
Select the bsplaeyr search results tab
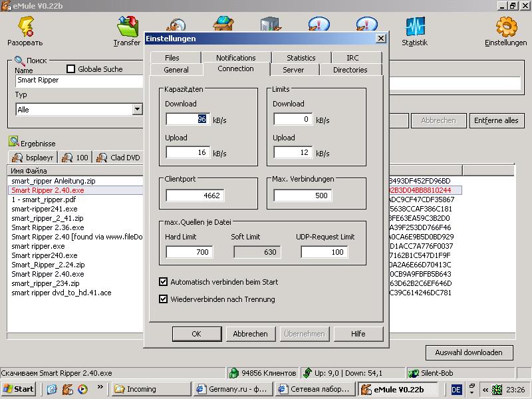point(33,158)
